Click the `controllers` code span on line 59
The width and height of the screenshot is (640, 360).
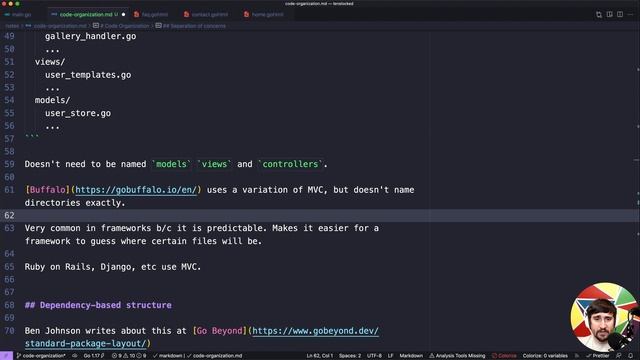(x=290, y=164)
